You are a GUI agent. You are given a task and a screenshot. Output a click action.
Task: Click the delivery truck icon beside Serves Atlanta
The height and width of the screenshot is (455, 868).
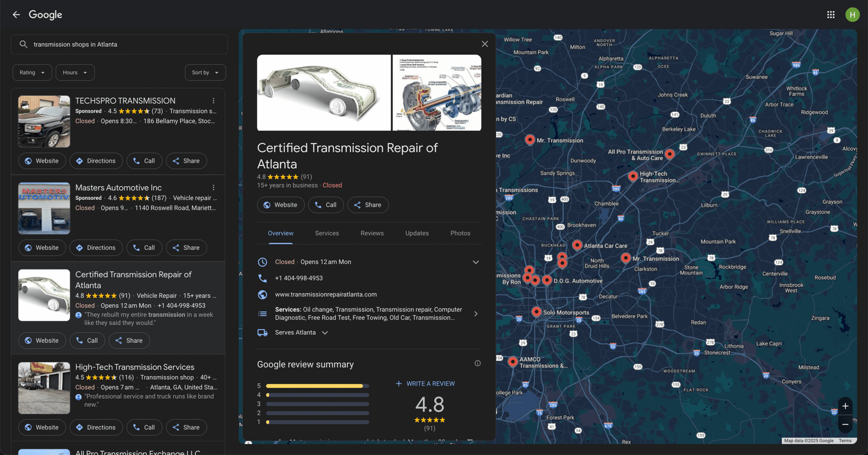(x=263, y=333)
